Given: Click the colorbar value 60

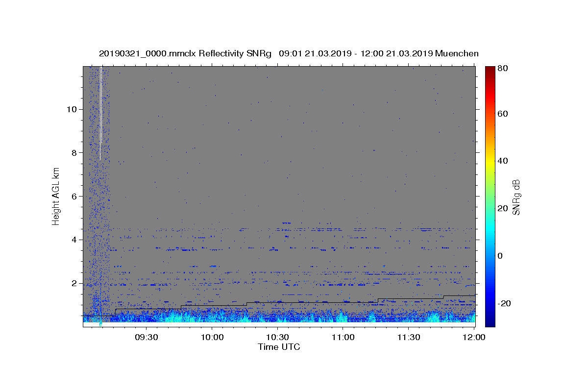Looking at the screenshot, I should (503, 114).
